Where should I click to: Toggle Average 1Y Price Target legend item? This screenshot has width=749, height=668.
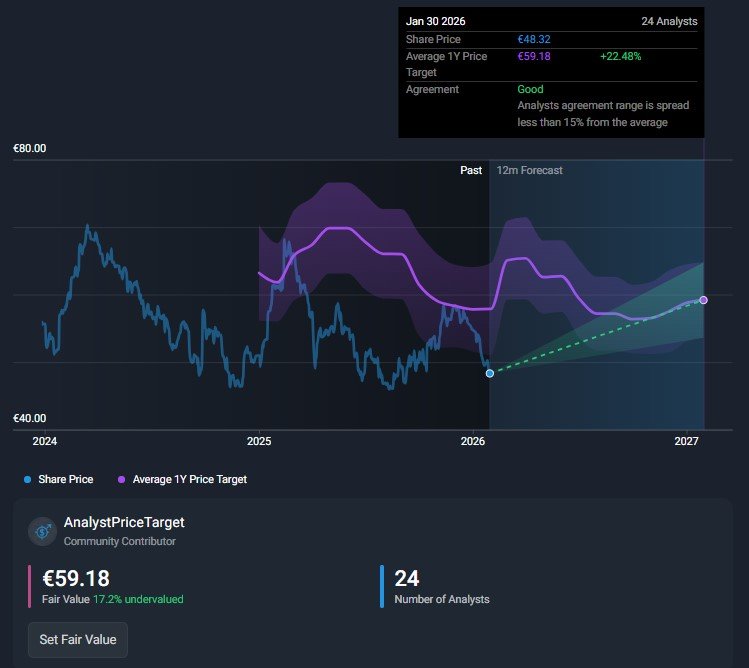click(183, 480)
